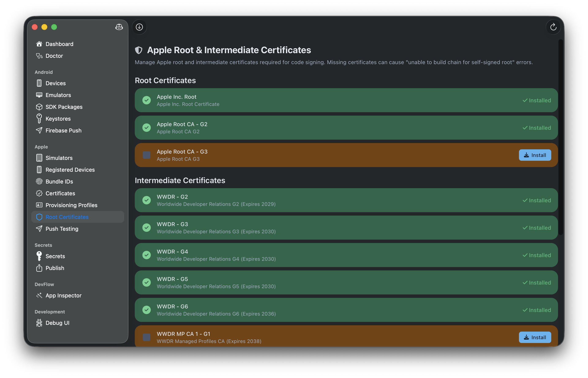Open the Push Testing page
Screen dimensions: 588x378
[x=78, y=228]
